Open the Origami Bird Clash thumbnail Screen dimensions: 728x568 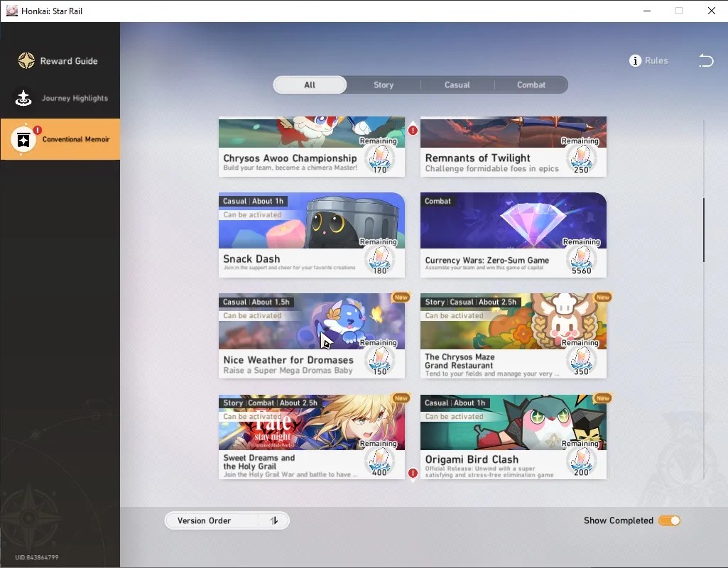(514, 422)
